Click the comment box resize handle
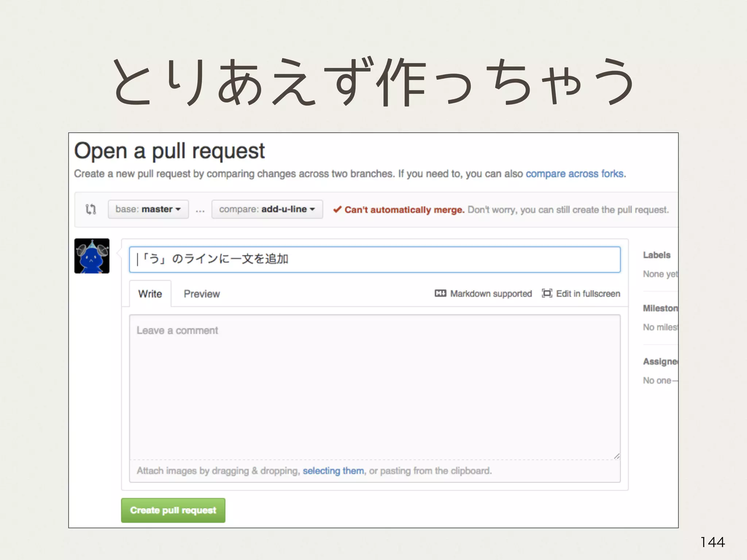The width and height of the screenshot is (747, 560). [616, 456]
